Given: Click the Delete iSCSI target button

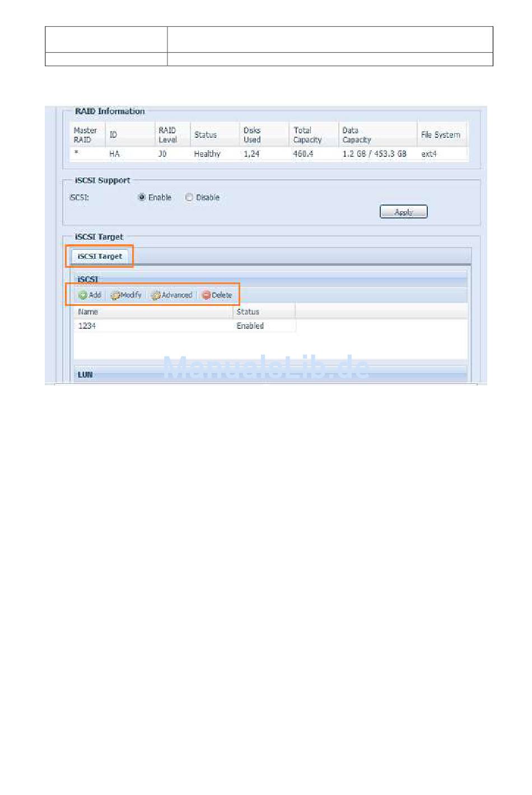Looking at the screenshot, I should 217,295.
